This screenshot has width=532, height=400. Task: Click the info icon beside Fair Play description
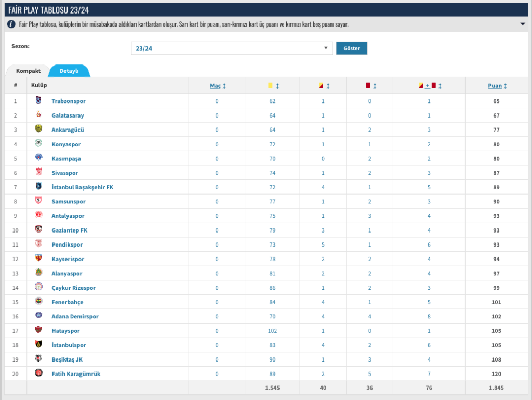coord(11,24)
